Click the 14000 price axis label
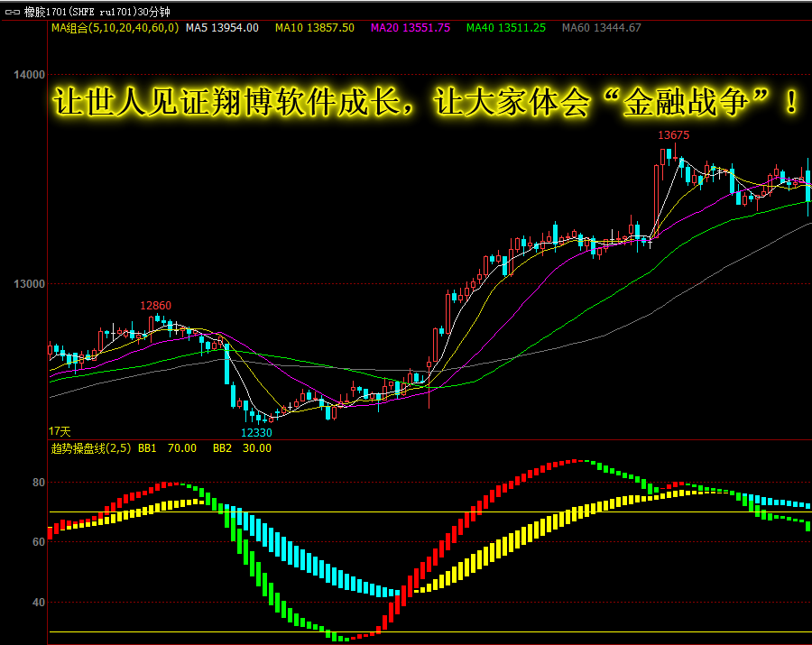Image resolution: width=812 pixels, height=645 pixels. (x=30, y=75)
